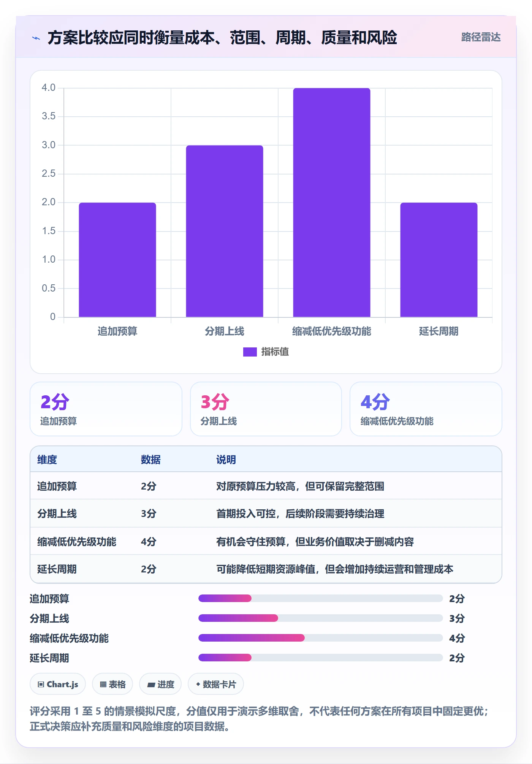Click the 说明 column header

pyautogui.click(x=226, y=460)
